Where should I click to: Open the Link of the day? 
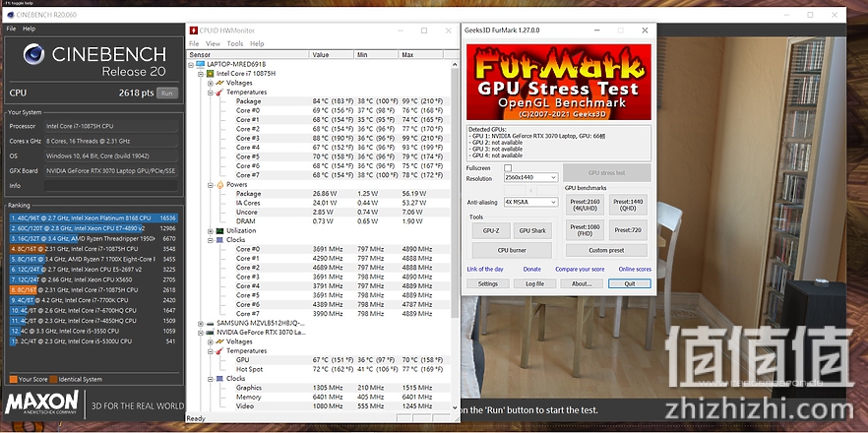[x=485, y=269]
